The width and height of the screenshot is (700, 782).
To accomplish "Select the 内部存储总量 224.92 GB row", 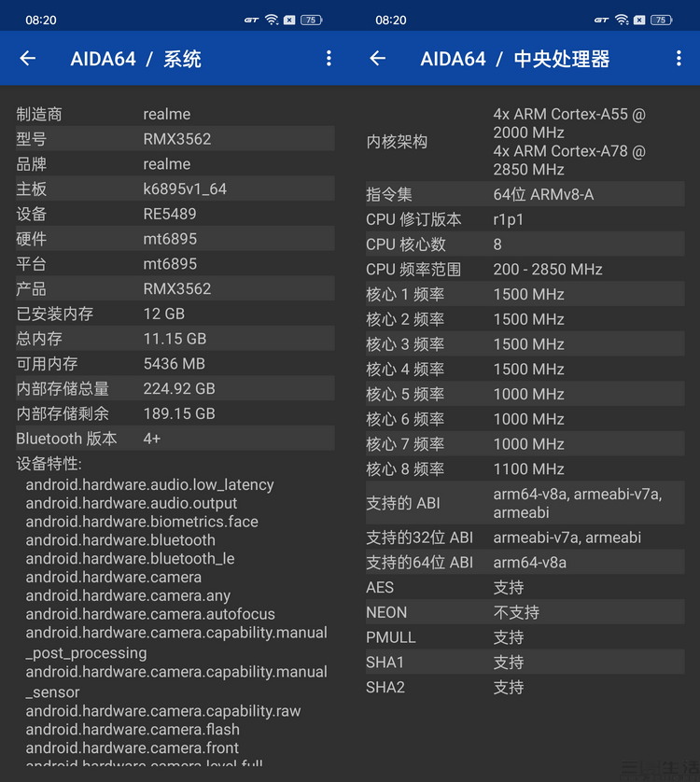I will coord(175,388).
